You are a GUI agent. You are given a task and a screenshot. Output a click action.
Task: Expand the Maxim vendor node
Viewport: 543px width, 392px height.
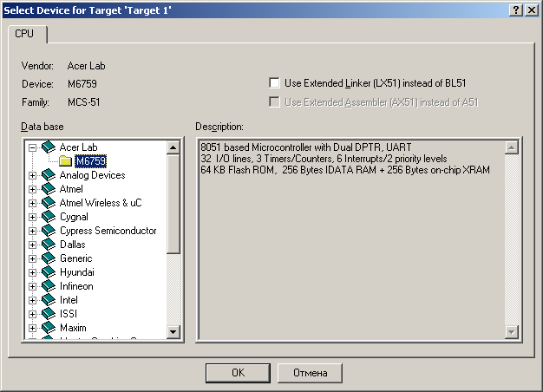point(33,328)
